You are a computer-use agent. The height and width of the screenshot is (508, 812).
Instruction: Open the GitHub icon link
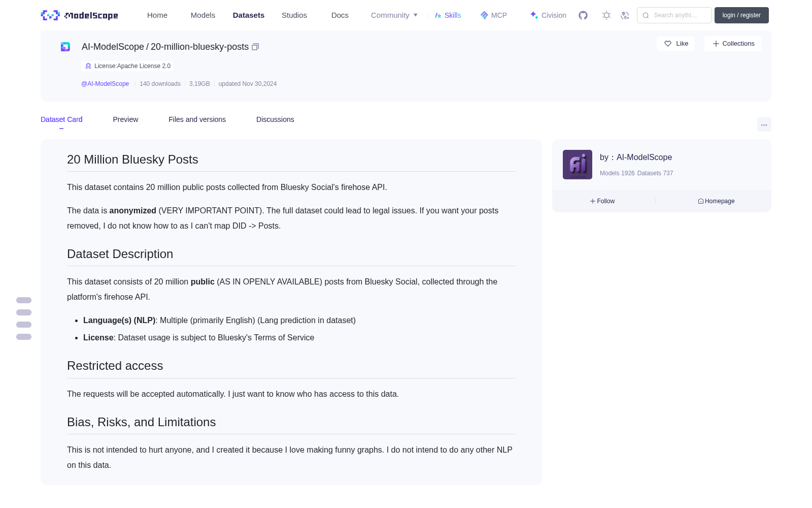point(583,15)
